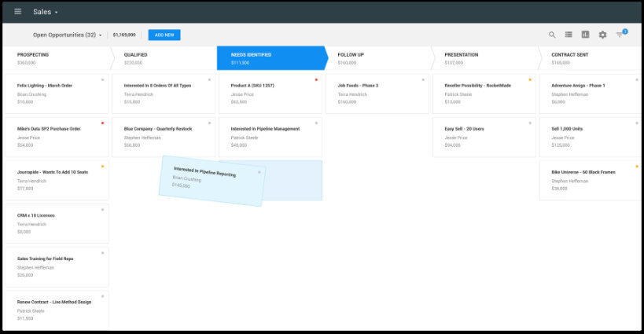Click yellow star on Reseller Possibility card

click(x=530, y=79)
